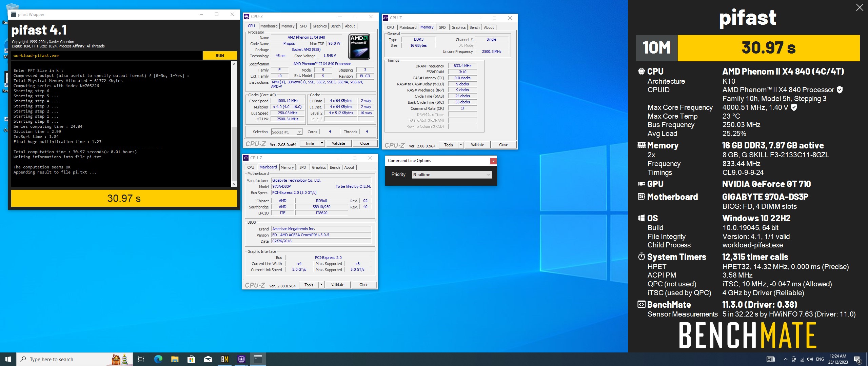Click Close in the Mainboard CPU-Z window
The image size is (868, 366).
pyautogui.click(x=364, y=285)
